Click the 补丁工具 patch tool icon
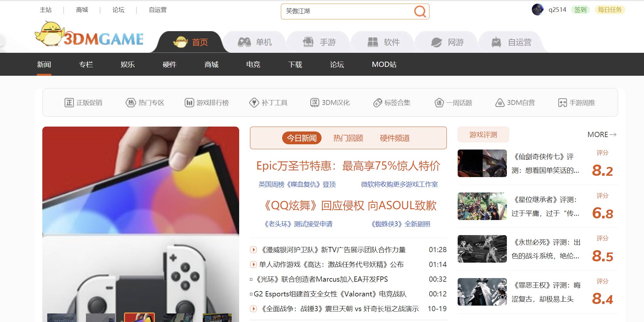The image size is (644, 322). (x=254, y=102)
